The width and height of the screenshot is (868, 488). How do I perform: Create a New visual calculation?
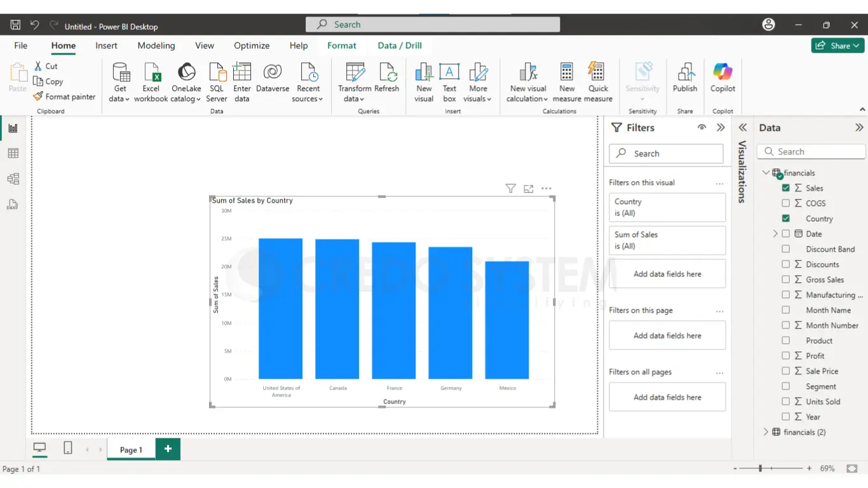point(527,82)
